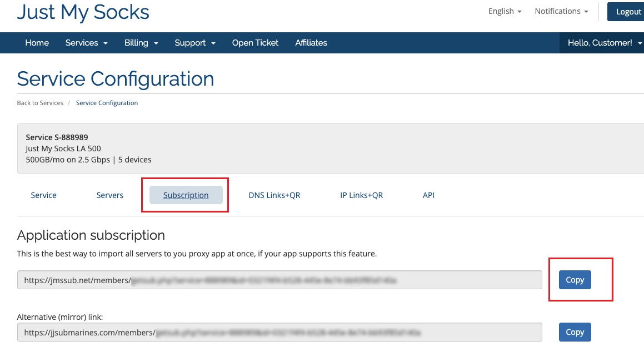Click the Just My Socks site title
Image resolution: width=644 pixels, height=356 pixels.
pyautogui.click(x=83, y=12)
